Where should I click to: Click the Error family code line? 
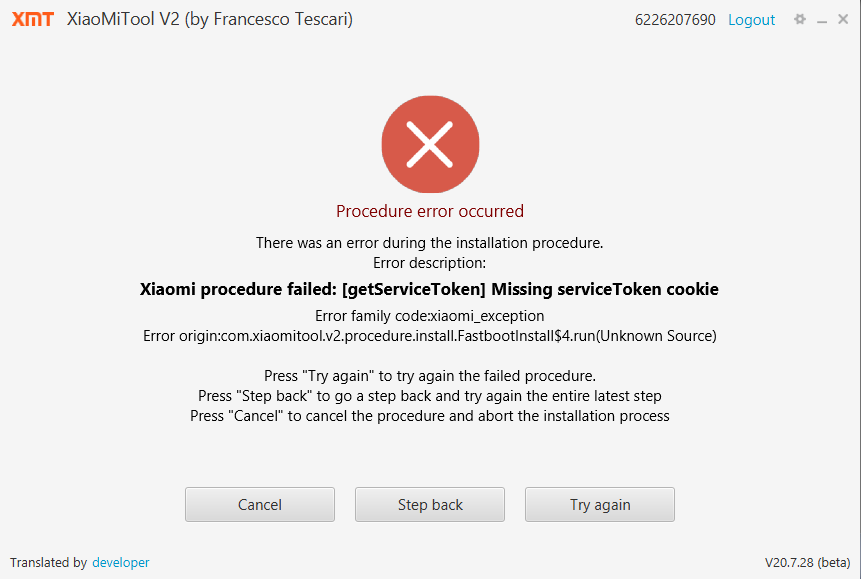point(430,316)
